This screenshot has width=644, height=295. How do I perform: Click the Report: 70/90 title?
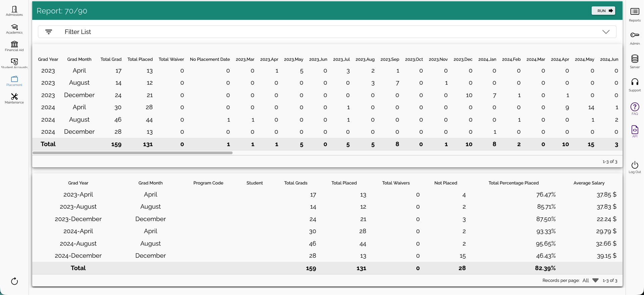point(62,11)
